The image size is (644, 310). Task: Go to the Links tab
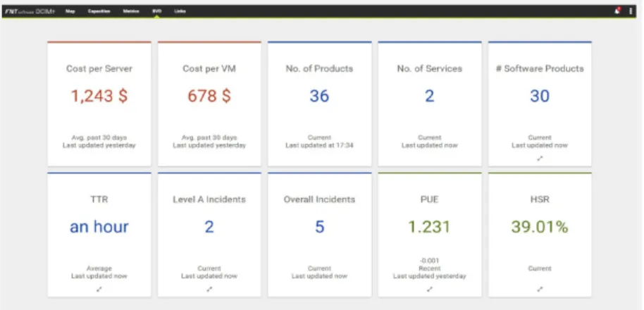pos(180,11)
